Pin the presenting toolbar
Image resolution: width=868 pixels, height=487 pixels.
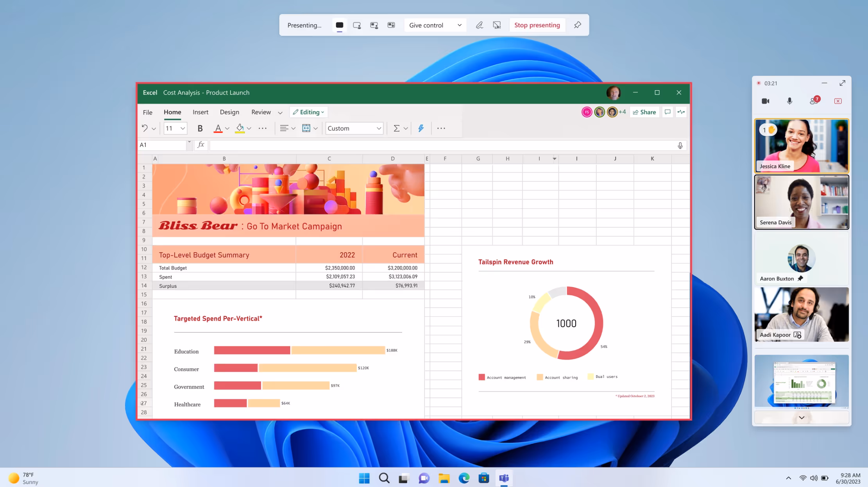[x=577, y=25]
